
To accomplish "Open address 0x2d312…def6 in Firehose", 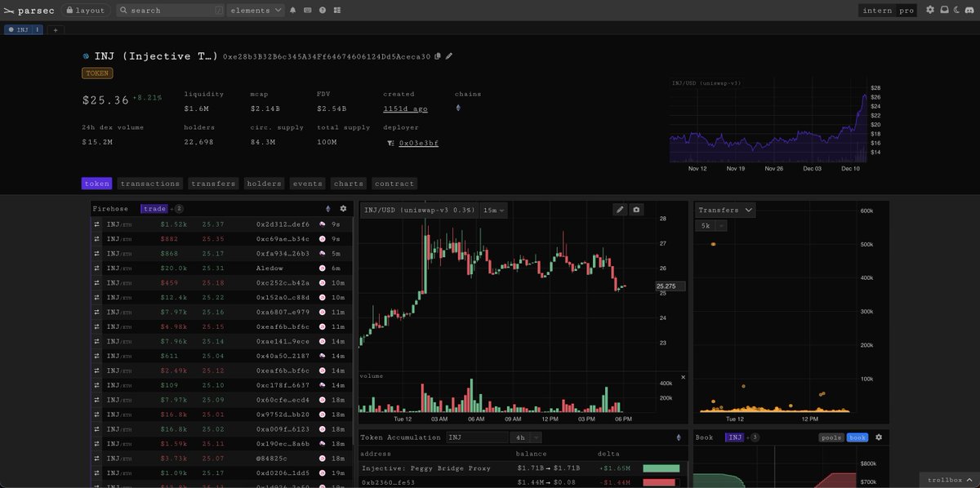I will 283,224.
